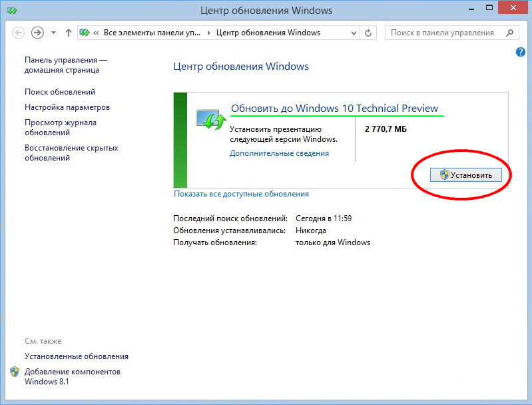
Task: Open Дополнительные сведения link
Action: [279, 153]
